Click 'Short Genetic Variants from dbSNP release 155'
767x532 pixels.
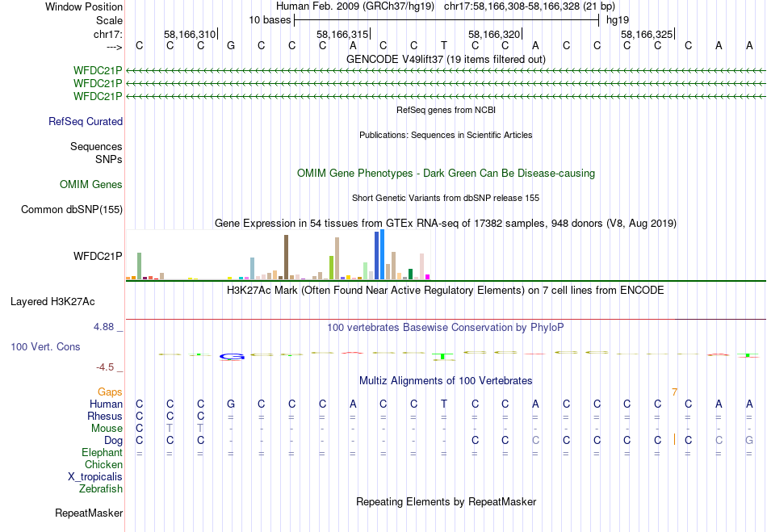click(446, 198)
